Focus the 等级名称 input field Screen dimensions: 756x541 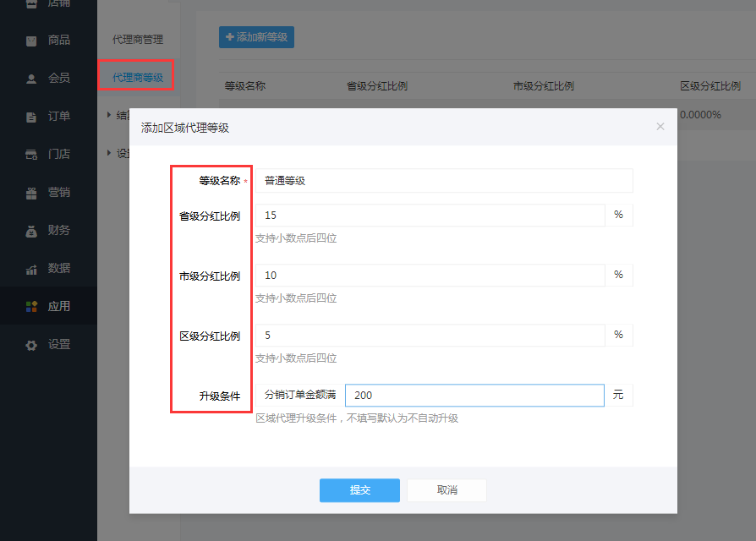click(x=444, y=181)
